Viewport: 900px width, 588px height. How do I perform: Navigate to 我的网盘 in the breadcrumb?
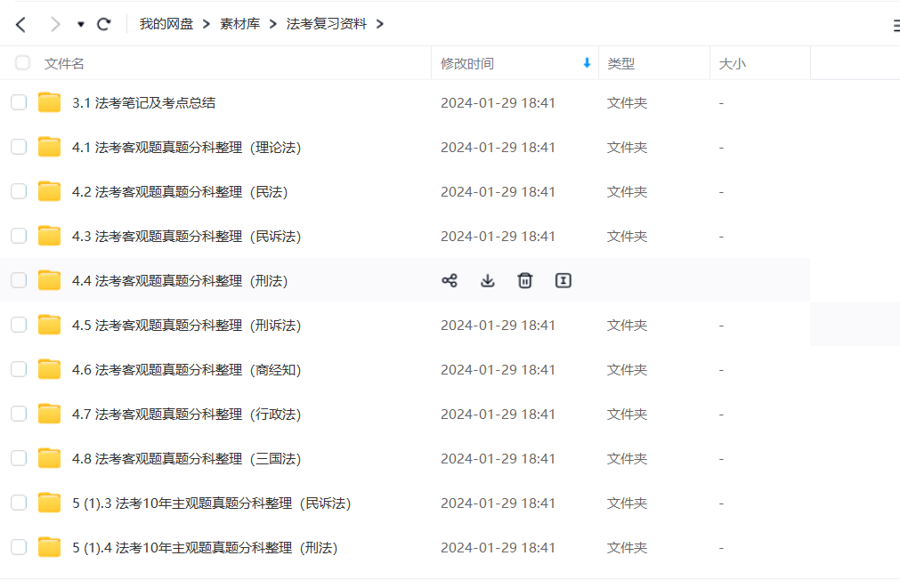[x=166, y=24]
